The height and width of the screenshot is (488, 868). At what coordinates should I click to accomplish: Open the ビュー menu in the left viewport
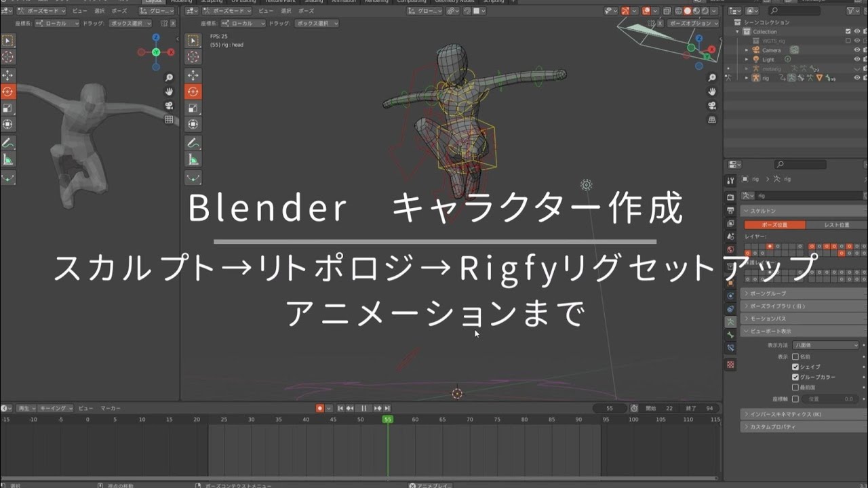(x=79, y=11)
